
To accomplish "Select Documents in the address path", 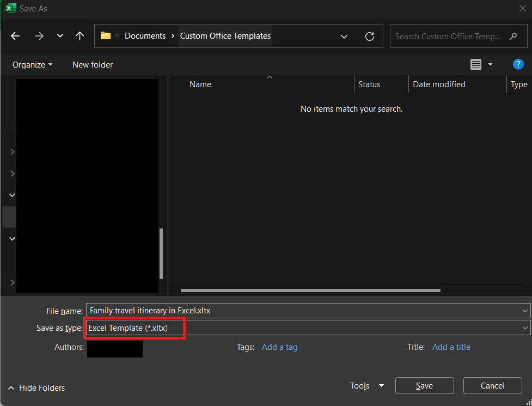I will pyautogui.click(x=145, y=36).
